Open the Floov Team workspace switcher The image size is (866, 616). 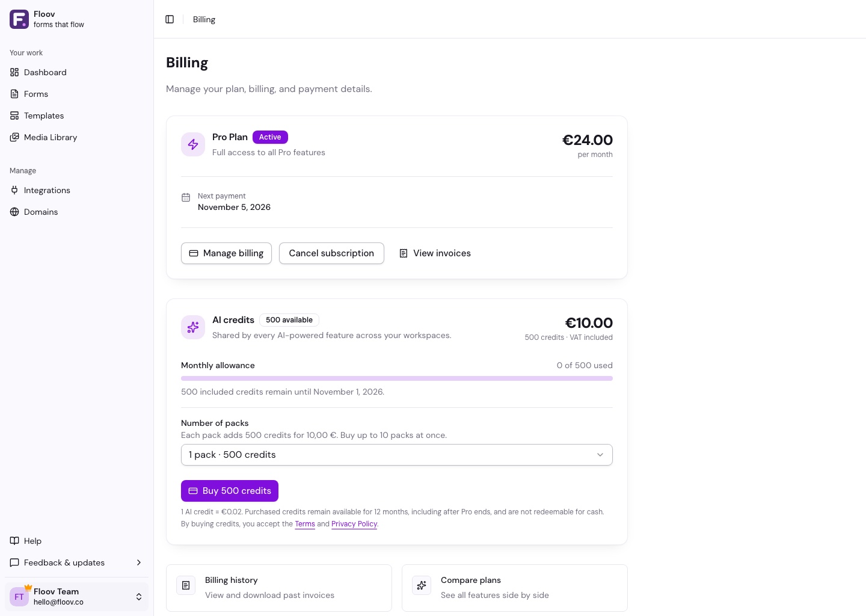76,597
